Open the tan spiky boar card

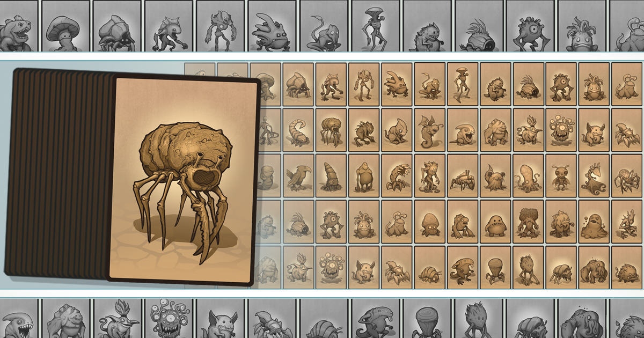tap(627, 267)
